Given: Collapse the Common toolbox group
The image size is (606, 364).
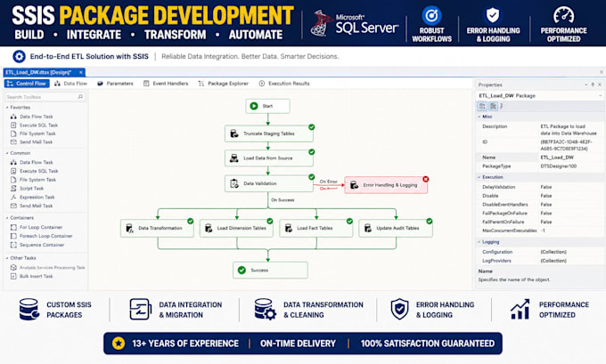Looking at the screenshot, I should (7, 153).
